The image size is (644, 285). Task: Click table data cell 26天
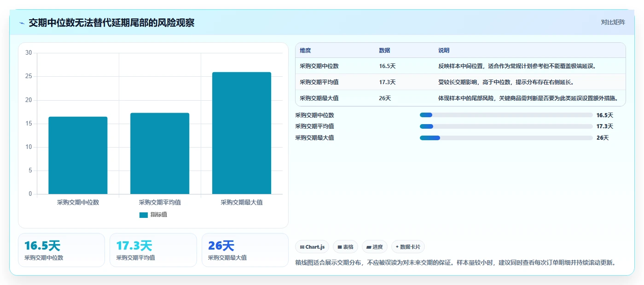[x=385, y=98]
